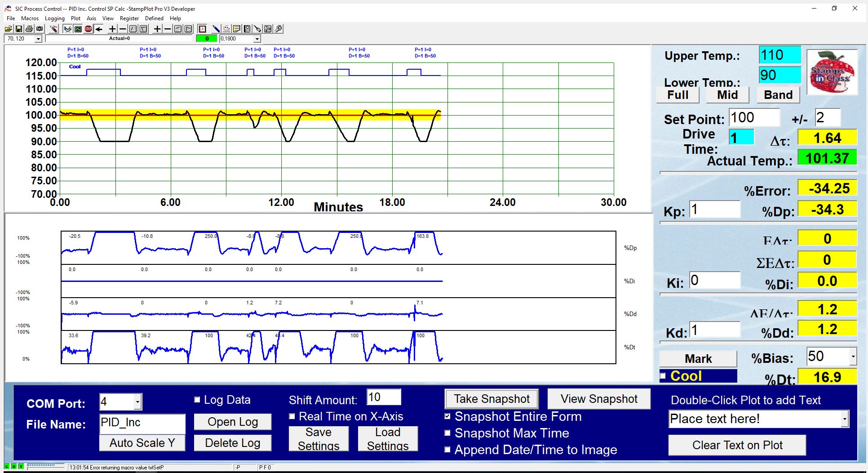
Task: Click the shift up triangle icon
Action: pyautogui.click(x=133, y=29)
